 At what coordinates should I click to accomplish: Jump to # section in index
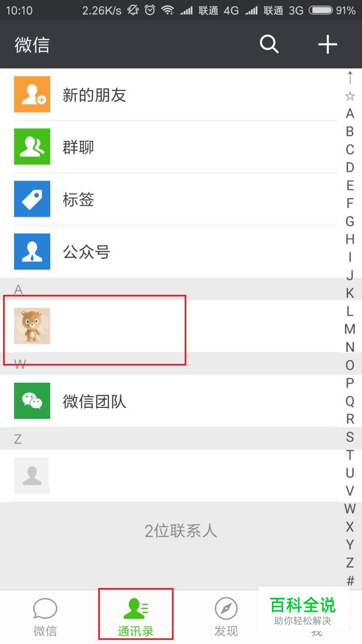coord(350,581)
